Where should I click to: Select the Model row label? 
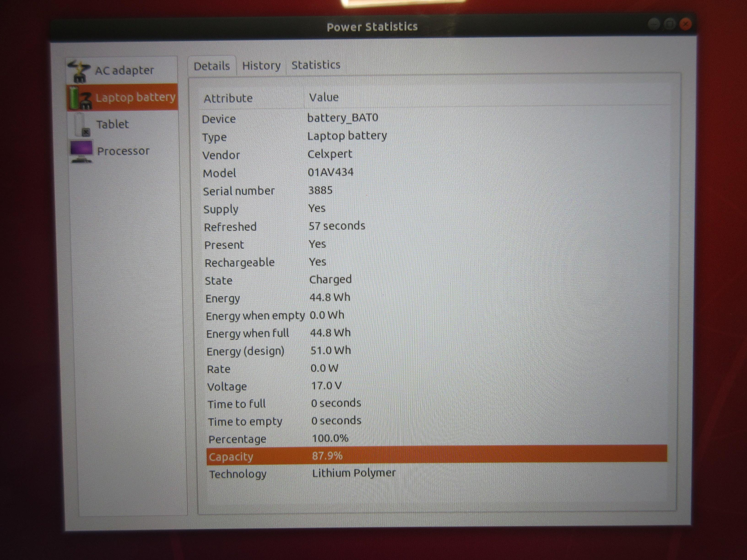coord(219,173)
